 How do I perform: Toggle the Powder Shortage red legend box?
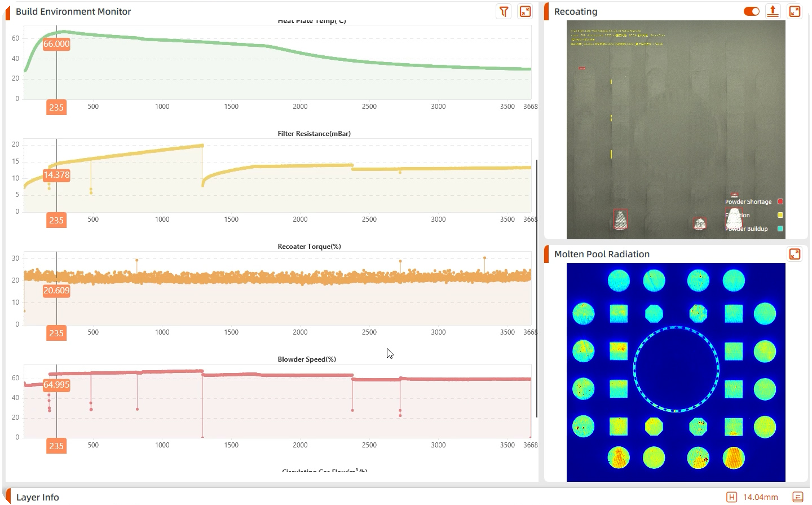point(780,201)
